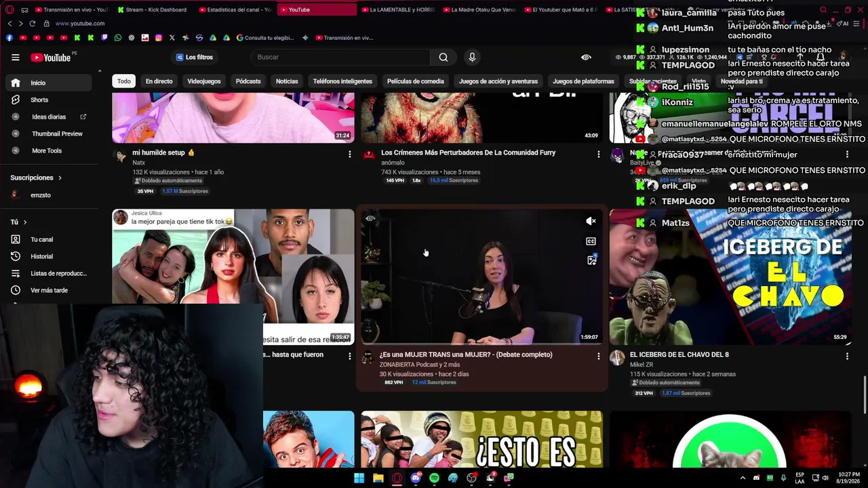Select the 'En directo' filter chip
The image size is (868, 488).
point(159,81)
